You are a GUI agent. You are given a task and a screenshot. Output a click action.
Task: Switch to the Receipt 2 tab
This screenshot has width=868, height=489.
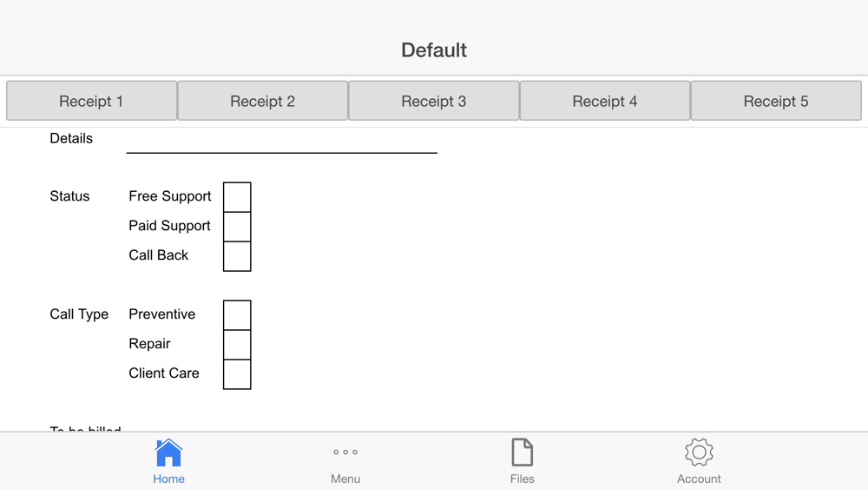(263, 101)
